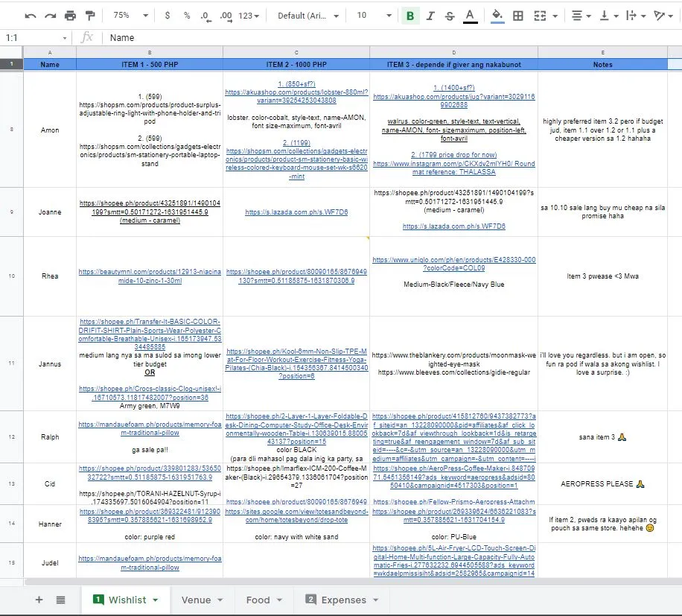Open the Default (Arial) font dropdown

click(308, 16)
